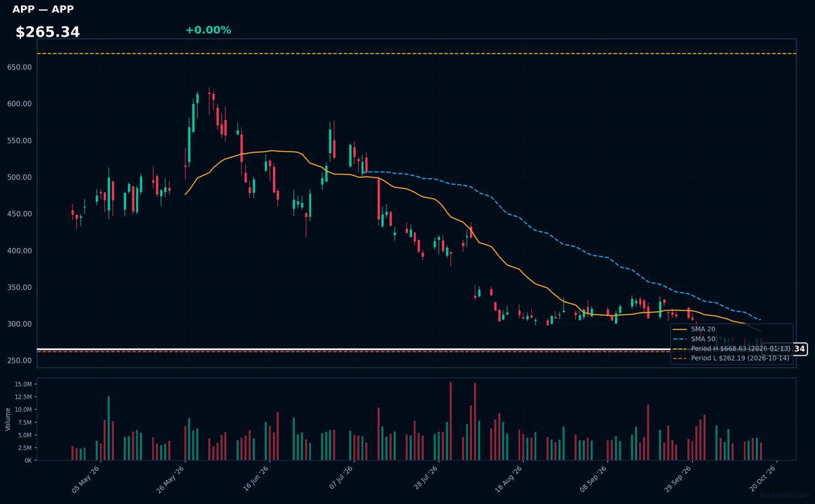Click the 5.0M volume axis label

click(x=24, y=435)
